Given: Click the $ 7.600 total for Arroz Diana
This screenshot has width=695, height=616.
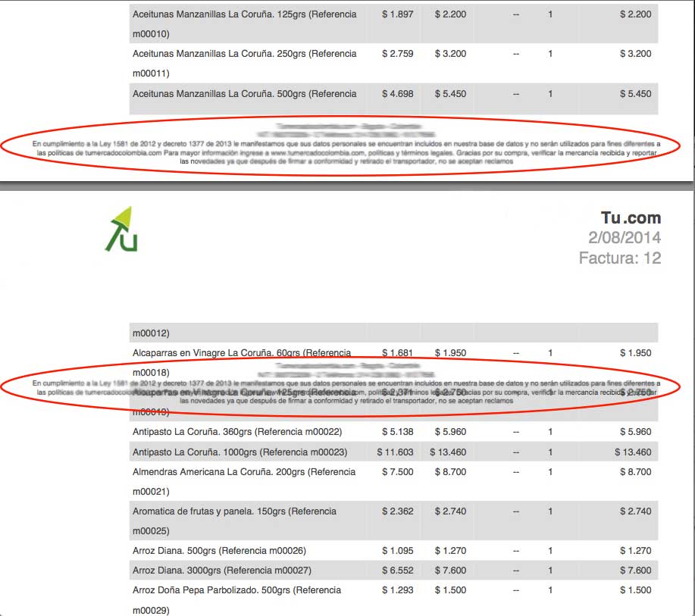Looking at the screenshot, I should (x=636, y=571).
